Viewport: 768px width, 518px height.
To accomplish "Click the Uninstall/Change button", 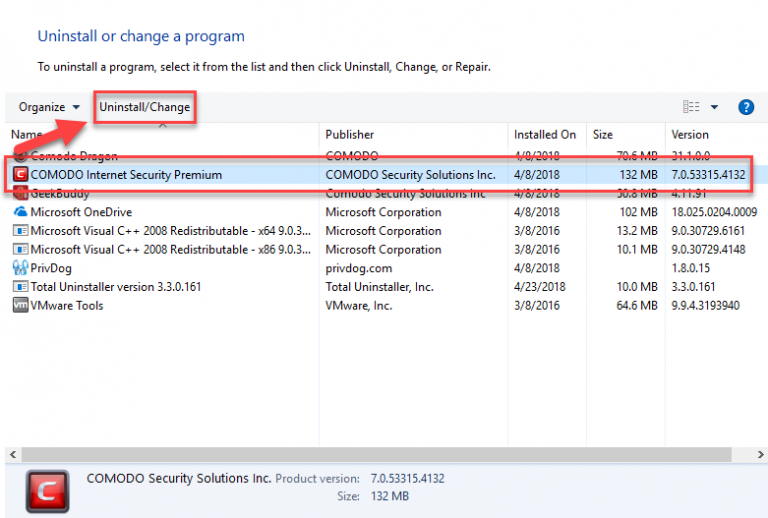I will pyautogui.click(x=144, y=107).
